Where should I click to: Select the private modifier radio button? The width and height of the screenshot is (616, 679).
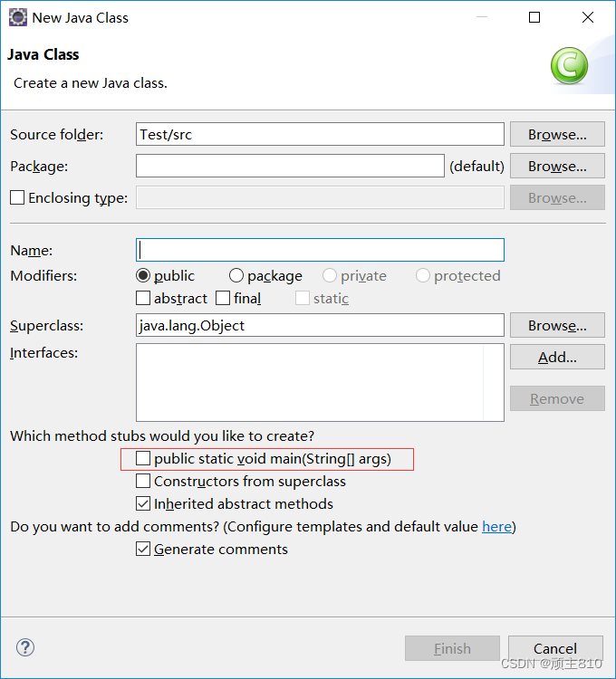point(329,275)
